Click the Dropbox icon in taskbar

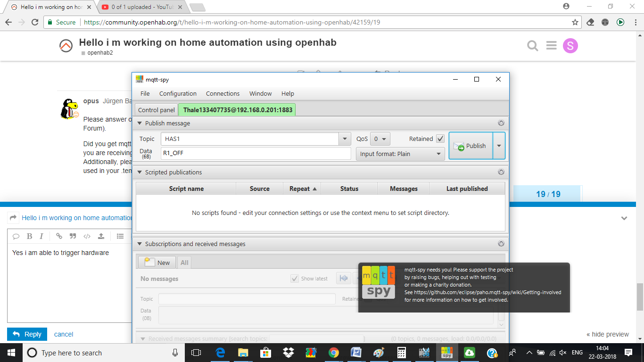point(288,353)
